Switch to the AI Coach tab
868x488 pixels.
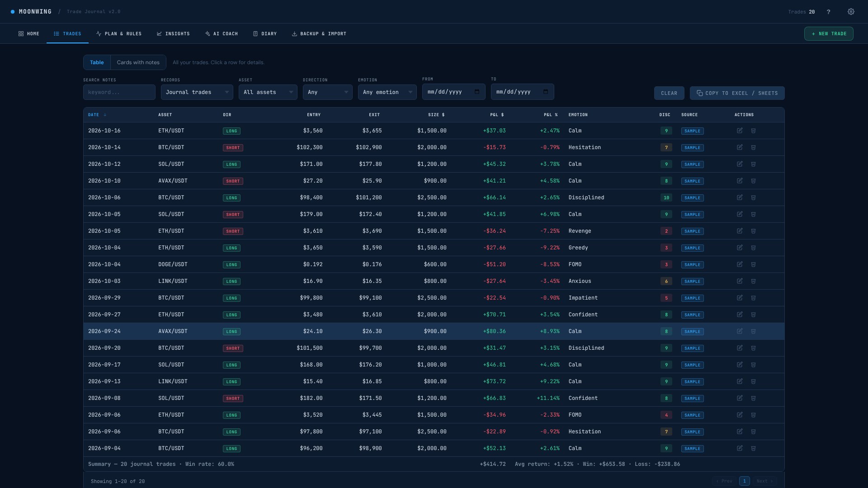(x=222, y=34)
